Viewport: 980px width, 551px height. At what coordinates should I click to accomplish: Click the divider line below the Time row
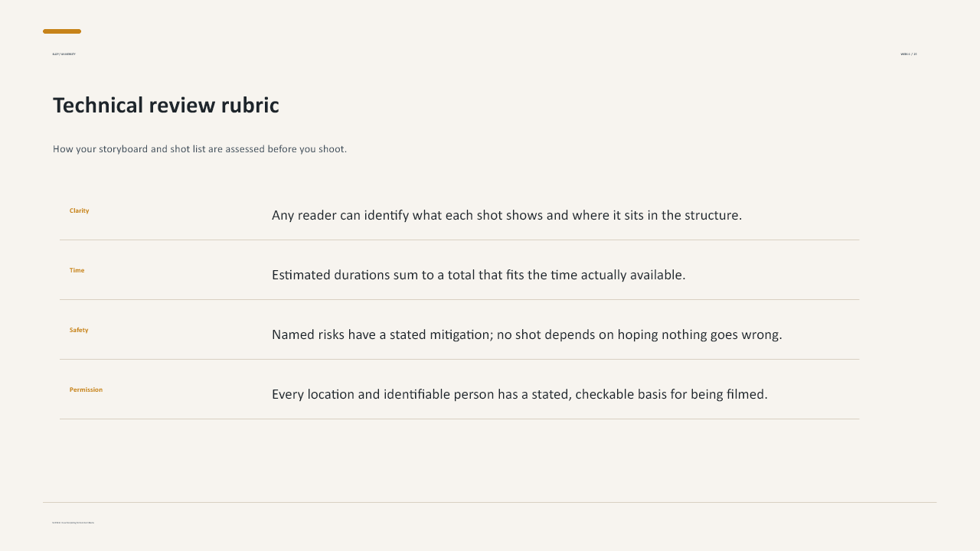click(459, 299)
